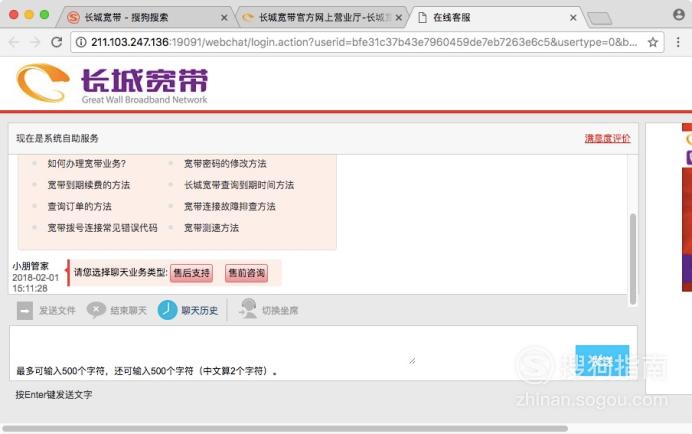Click the 结束聊天 label
This screenshot has width=692, height=434.
click(x=128, y=310)
